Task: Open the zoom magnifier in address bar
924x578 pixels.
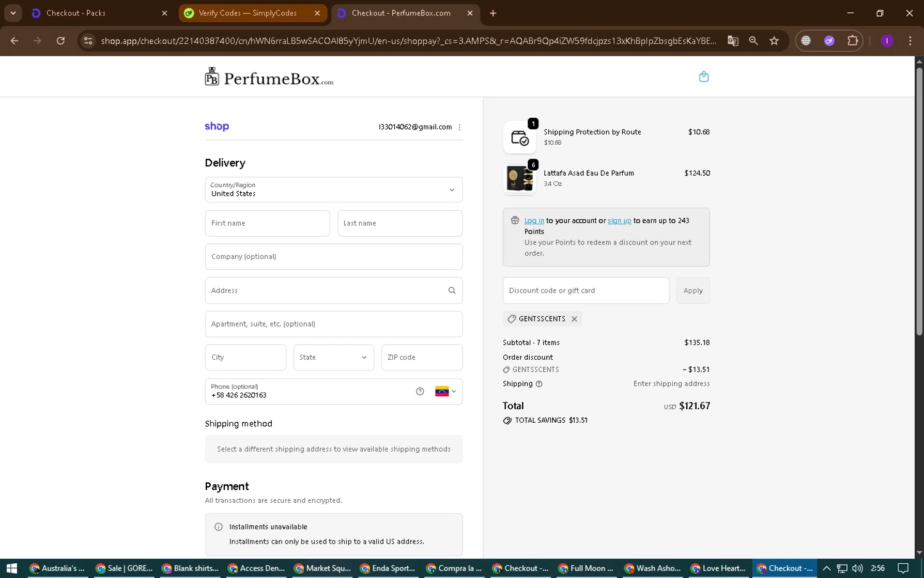Action: (753, 41)
